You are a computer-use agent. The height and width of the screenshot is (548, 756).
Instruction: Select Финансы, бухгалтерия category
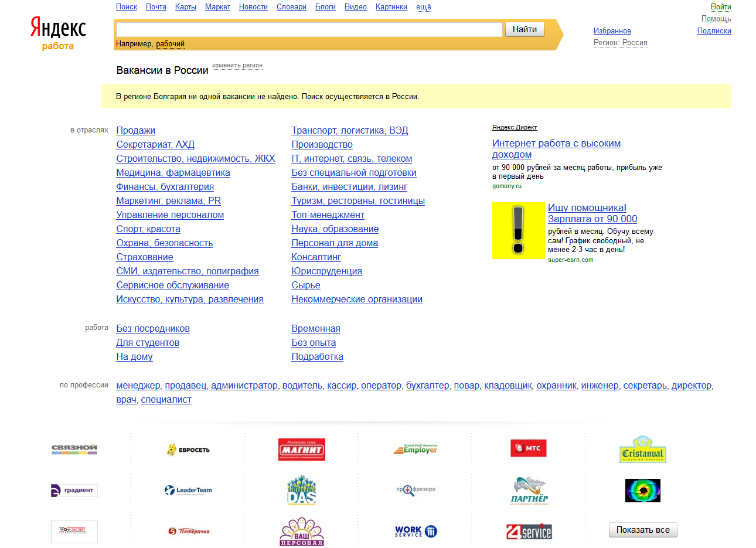165,187
